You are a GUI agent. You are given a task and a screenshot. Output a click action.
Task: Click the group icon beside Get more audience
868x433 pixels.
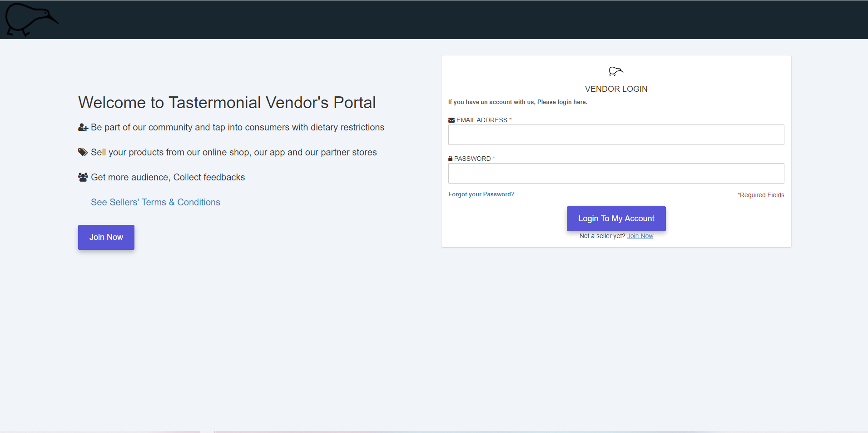83,177
